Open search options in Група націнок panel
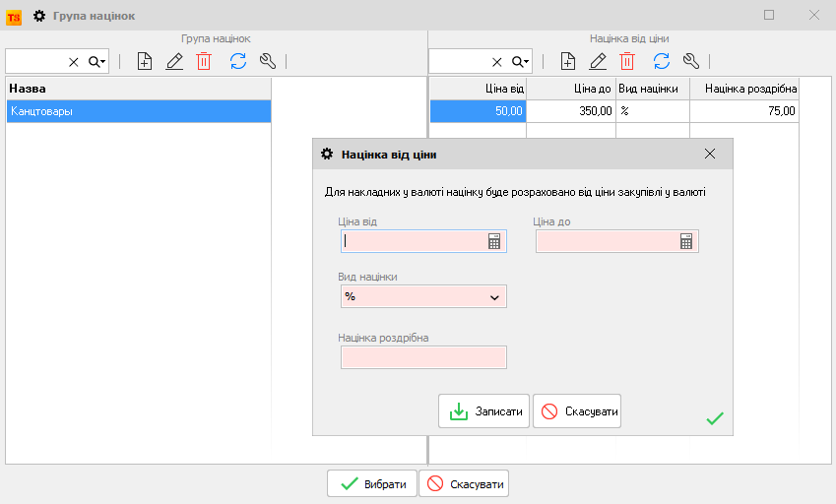Screen dimensions: 836x504 click(97, 62)
